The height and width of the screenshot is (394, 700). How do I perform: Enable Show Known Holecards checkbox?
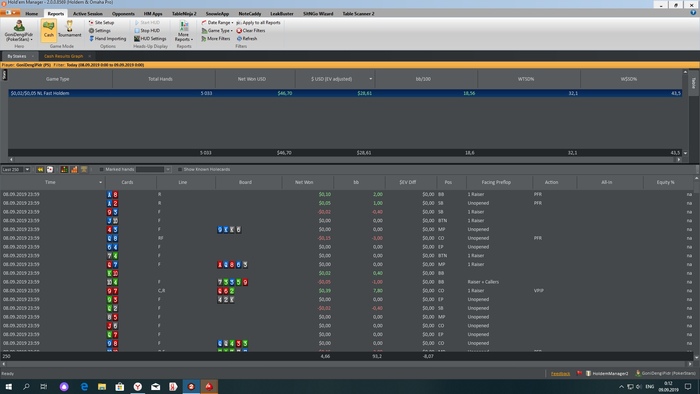(179, 170)
